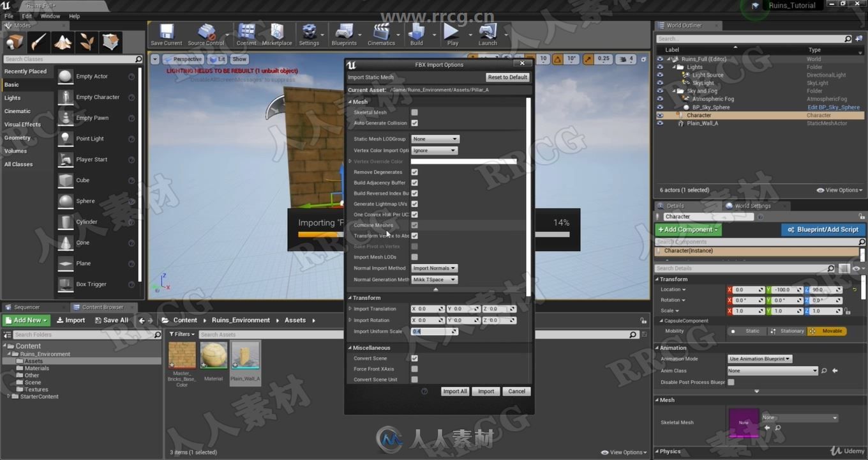The height and width of the screenshot is (460, 868).
Task: Open the File menu
Action: coord(9,16)
